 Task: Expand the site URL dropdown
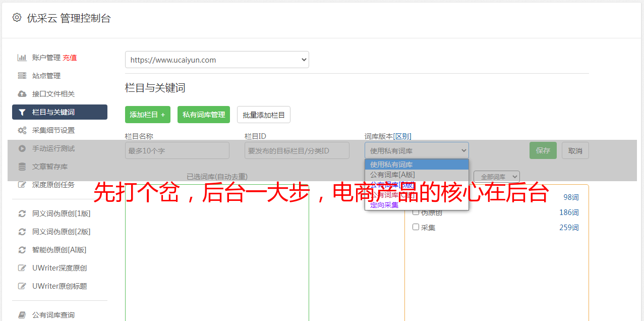(x=217, y=60)
